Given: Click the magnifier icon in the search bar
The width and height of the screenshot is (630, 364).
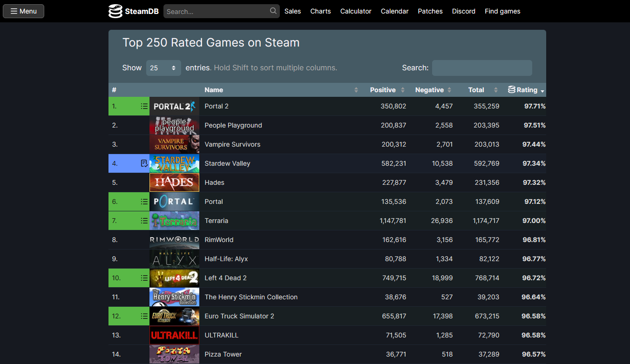Looking at the screenshot, I should click(273, 11).
